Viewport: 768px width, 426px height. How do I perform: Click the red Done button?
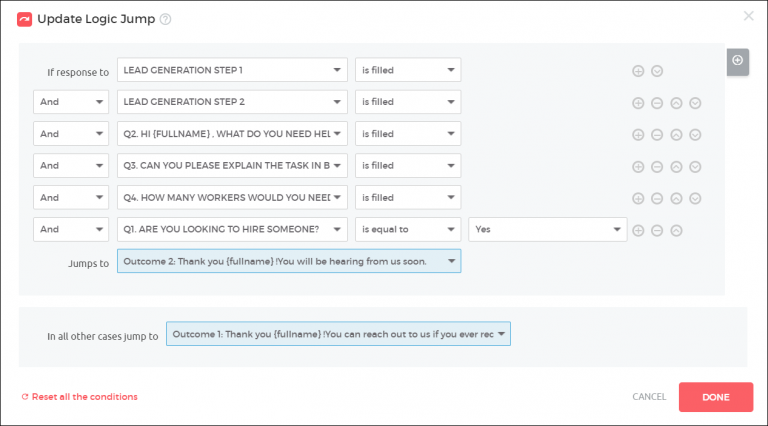715,397
